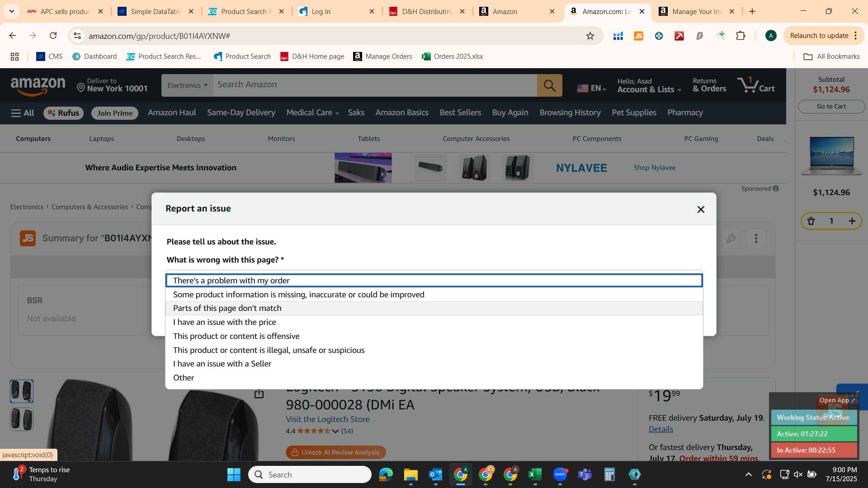Click Unlock AI Review Analysis button

pos(335,452)
